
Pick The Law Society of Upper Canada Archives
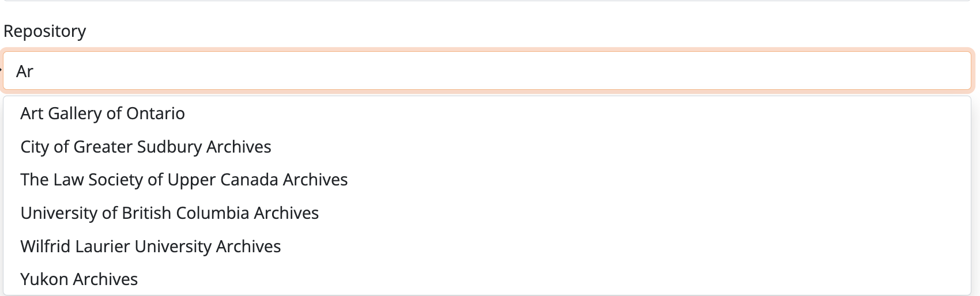pyautogui.click(x=184, y=180)
